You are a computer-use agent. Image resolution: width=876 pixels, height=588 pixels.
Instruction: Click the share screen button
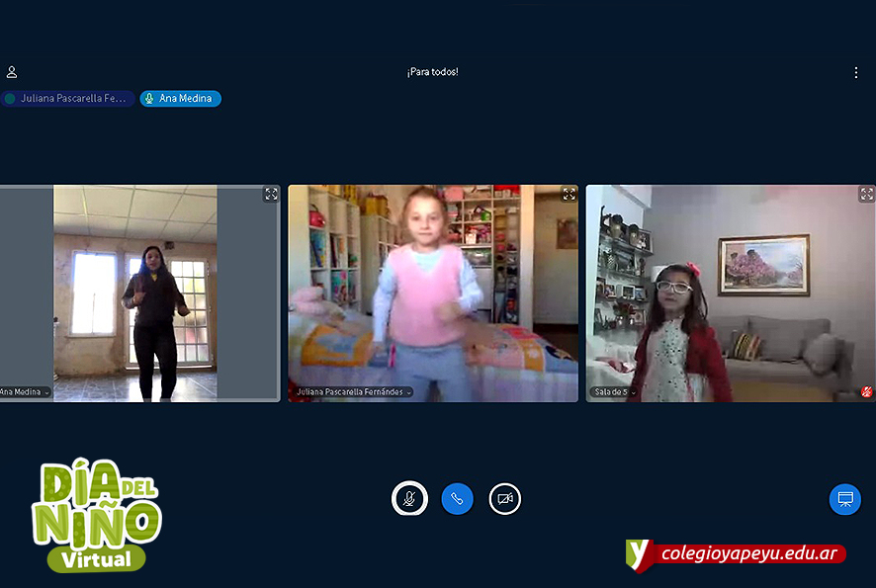coord(844,499)
